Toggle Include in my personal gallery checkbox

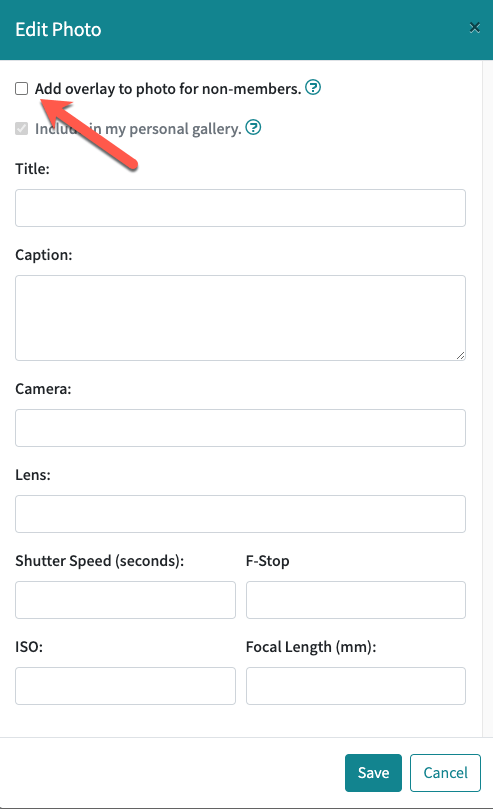[22, 128]
